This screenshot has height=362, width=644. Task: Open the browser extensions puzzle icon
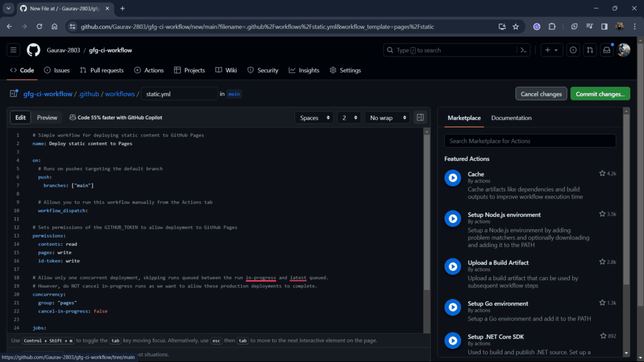click(552, 26)
